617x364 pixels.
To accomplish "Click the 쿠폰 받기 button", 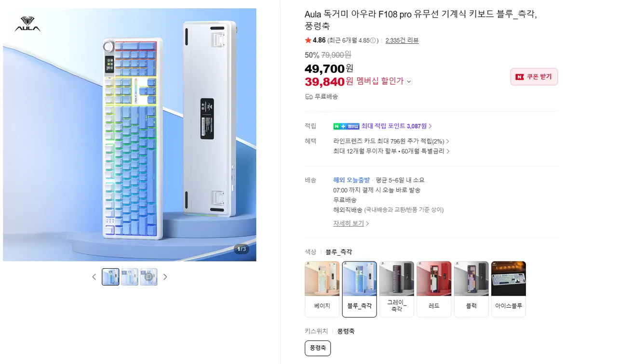I will 534,77.
